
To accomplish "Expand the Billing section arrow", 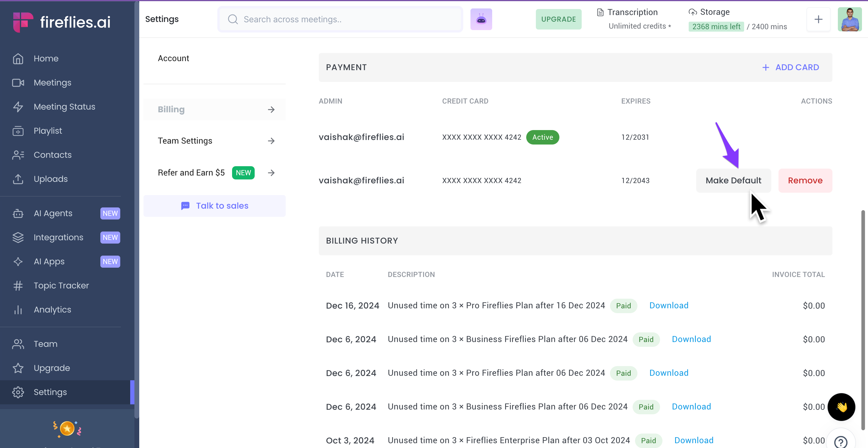I will coord(271,110).
